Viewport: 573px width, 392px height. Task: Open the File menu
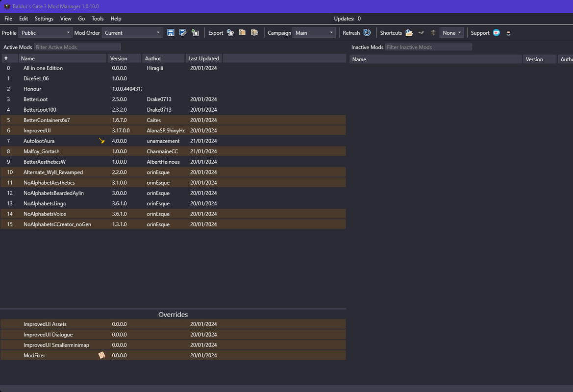point(8,19)
